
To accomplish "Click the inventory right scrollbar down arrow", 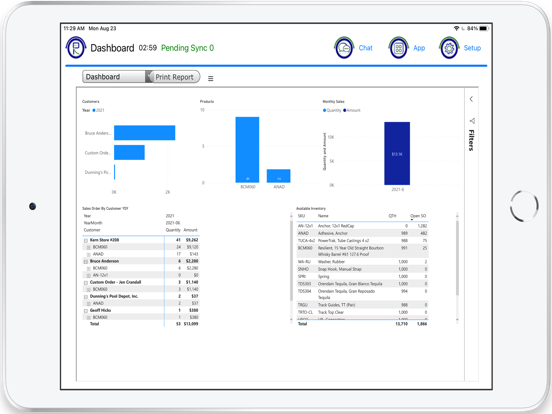I will pos(457,319).
